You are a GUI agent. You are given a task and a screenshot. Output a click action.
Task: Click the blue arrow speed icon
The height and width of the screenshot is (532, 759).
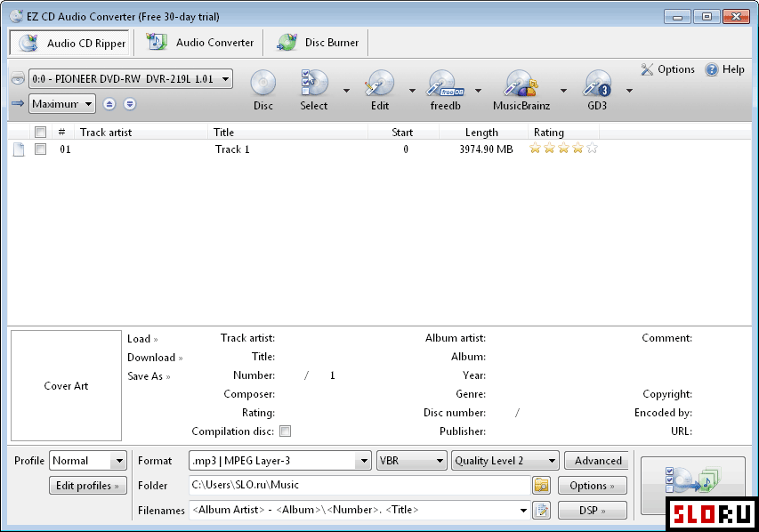pyautogui.click(x=18, y=103)
